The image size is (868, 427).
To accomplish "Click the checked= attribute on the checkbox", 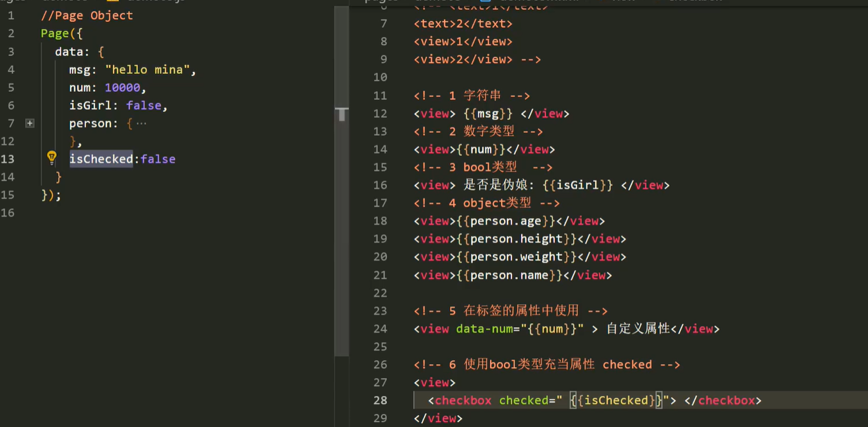I will click(526, 400).
